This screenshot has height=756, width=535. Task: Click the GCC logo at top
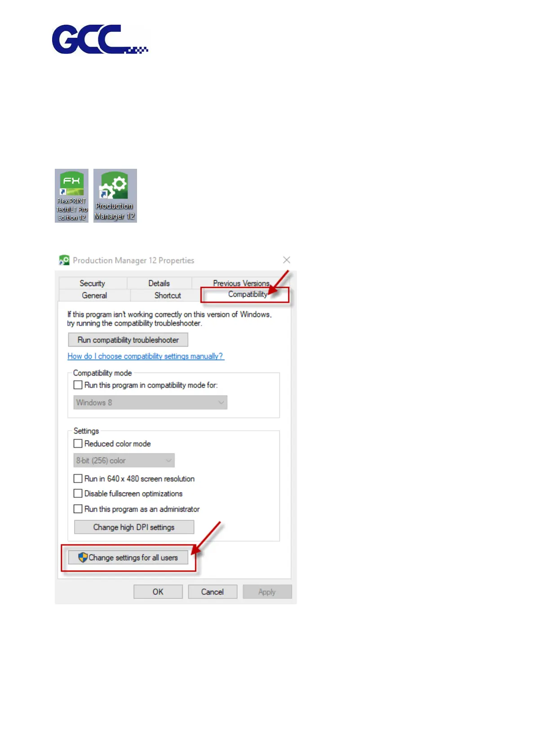tap(100, 40)
